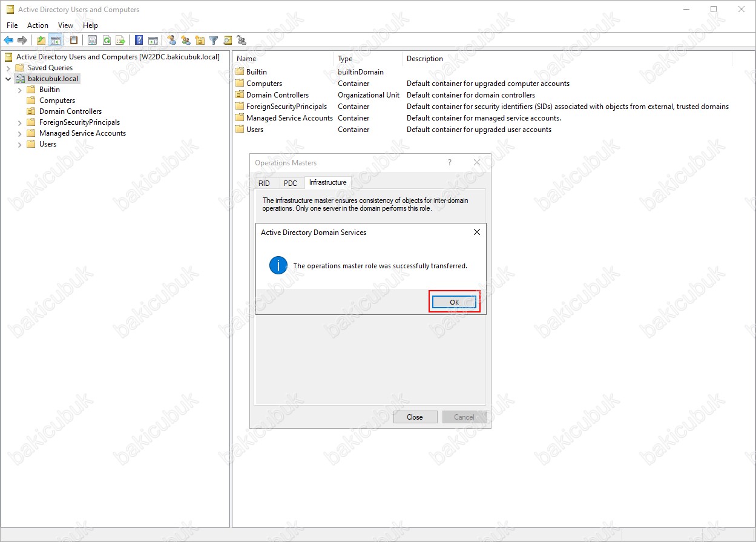Click the Add to group toolbar icon
This screenshot has height=542, width=756.
coord(242,41)
